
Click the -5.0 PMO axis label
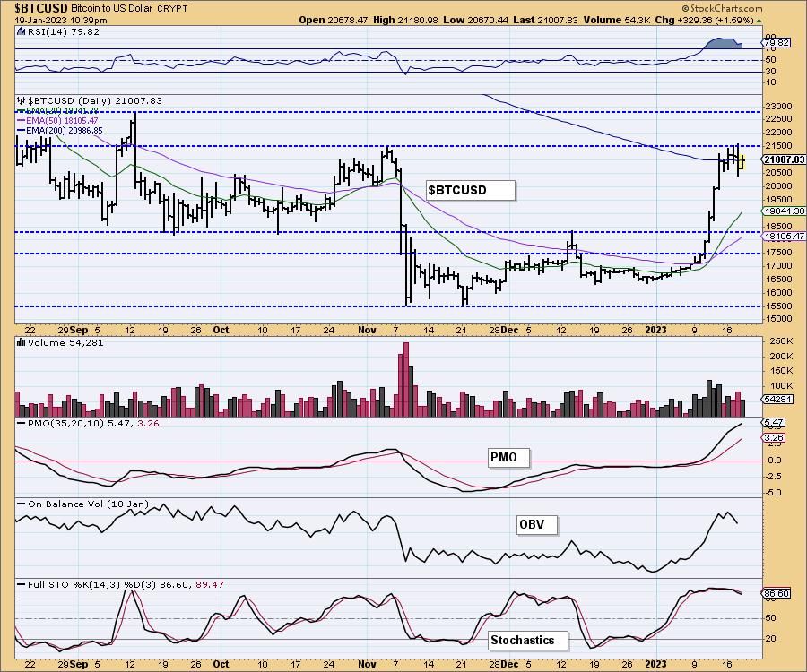tap(775, 493)
